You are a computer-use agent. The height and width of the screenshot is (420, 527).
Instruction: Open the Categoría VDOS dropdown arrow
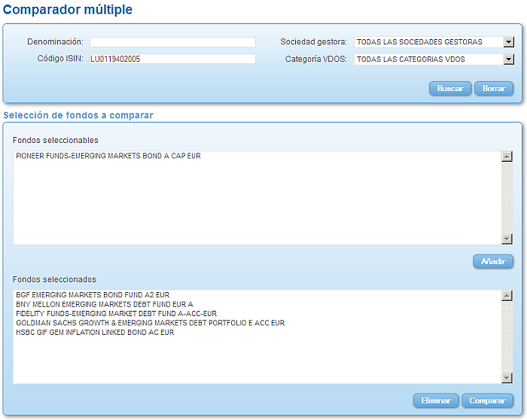(x=509, y=59)
